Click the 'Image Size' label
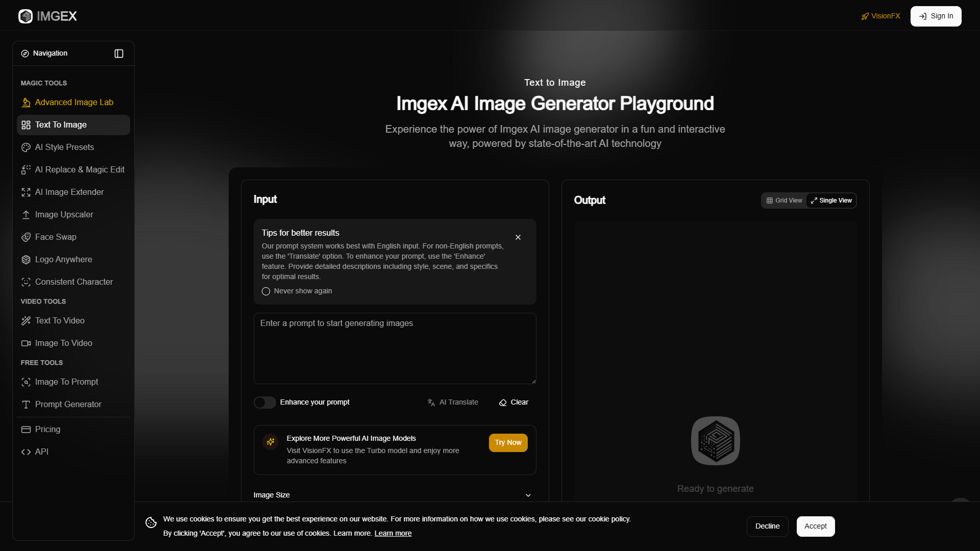This screenshot has height=551, width=980. (x=272, y=495)
